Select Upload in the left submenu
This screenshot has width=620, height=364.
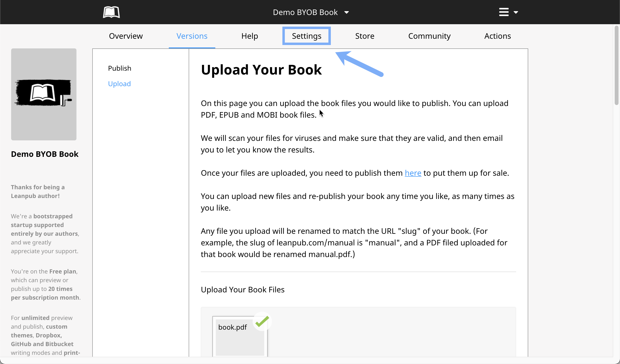pos(119,84)
